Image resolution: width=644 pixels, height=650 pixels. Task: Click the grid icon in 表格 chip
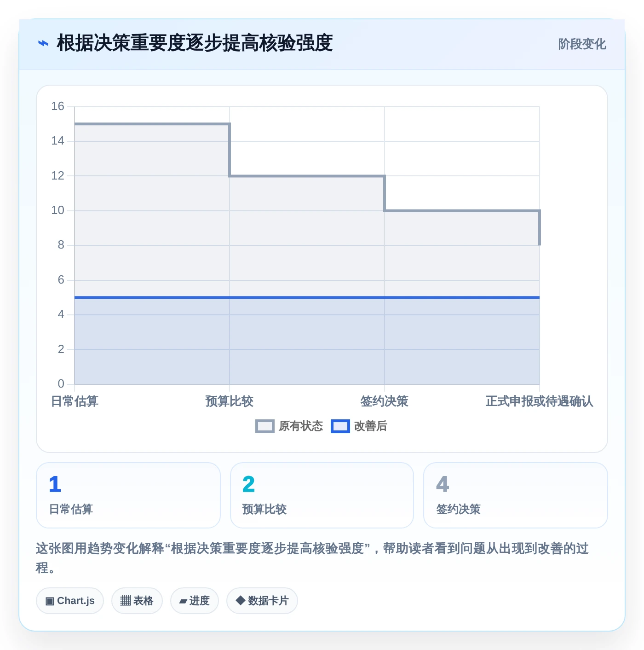tap(126, 601)
